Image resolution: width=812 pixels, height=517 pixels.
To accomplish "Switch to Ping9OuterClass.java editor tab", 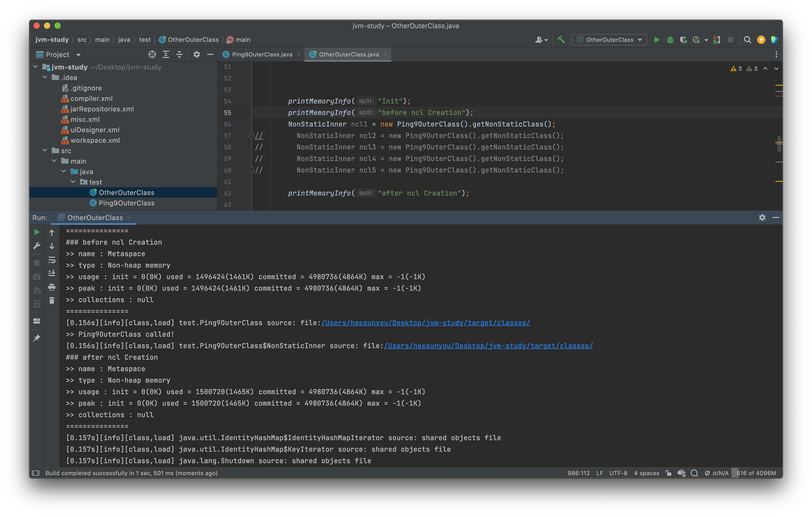I will coord(262,55).
